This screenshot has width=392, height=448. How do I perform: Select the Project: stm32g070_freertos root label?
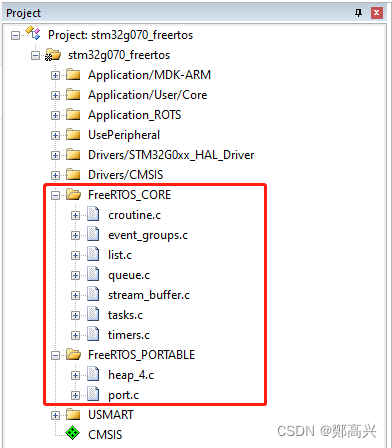click(120, 35)
